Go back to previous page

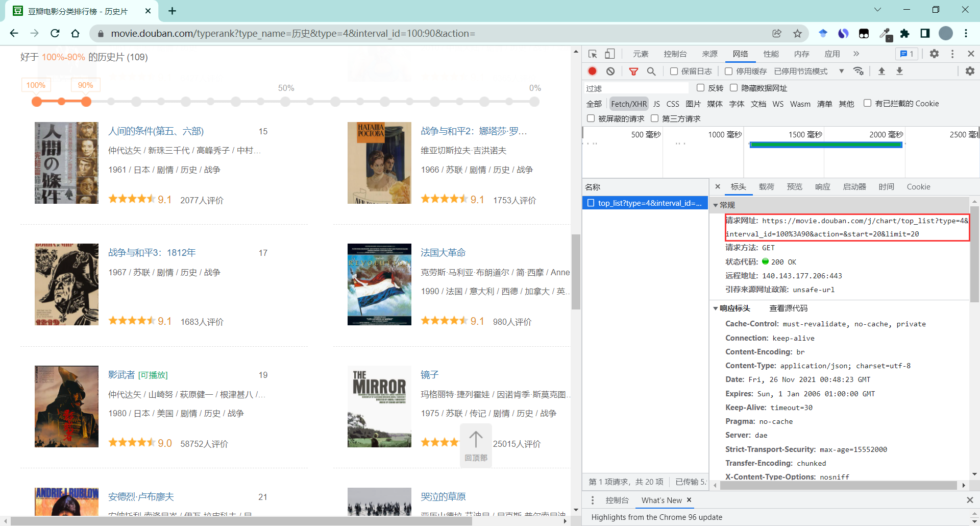pyautogui.click(x=14, y=33)
